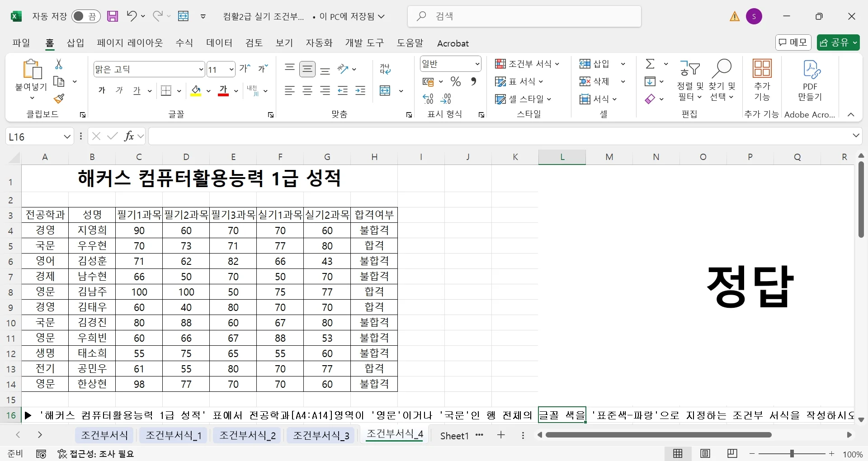Toggle Align Left horizontal alignment
Screen dimensions: 868x461
(290, 91)
